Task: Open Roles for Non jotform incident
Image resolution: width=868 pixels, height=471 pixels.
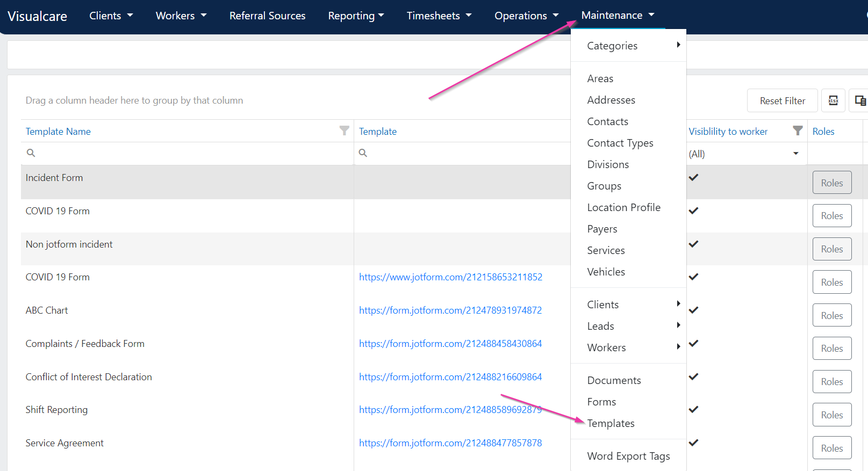Action: click(x=832, y=249)
